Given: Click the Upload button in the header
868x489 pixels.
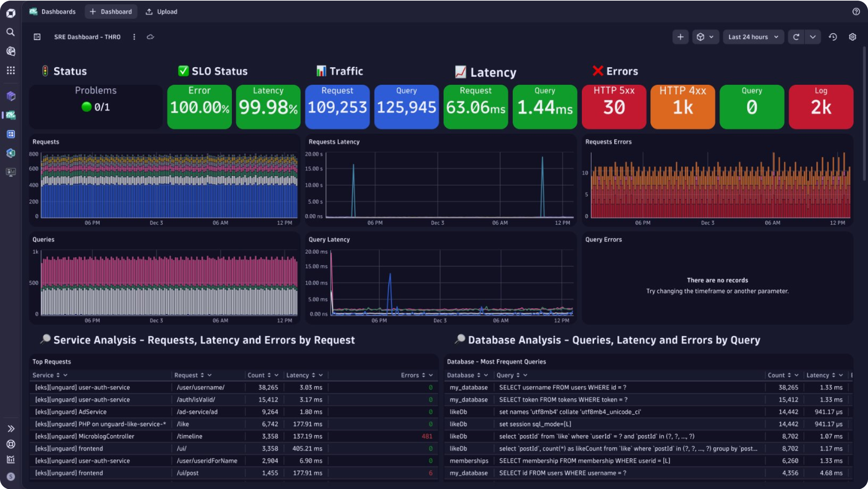Looking at the screenshot, I should [161, 12].
